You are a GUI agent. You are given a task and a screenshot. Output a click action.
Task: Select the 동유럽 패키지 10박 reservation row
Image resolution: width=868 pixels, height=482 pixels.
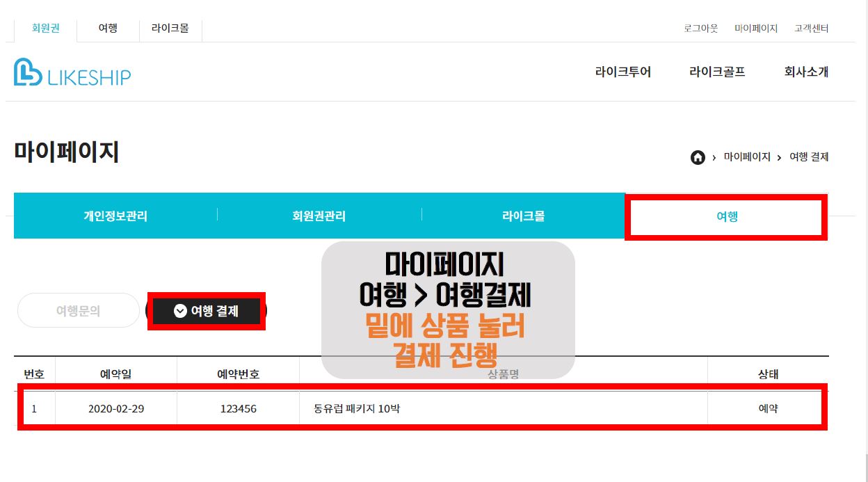421,408
